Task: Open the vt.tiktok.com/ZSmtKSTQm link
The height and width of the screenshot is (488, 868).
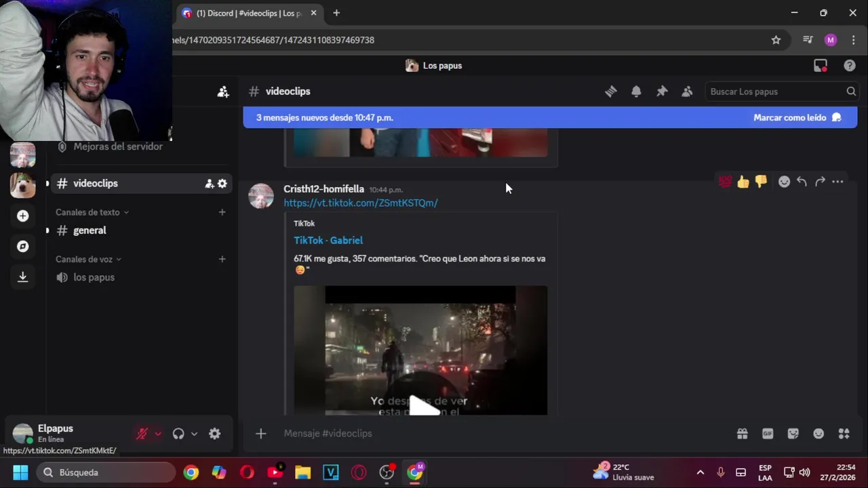Action: click(x=361, y=203)
